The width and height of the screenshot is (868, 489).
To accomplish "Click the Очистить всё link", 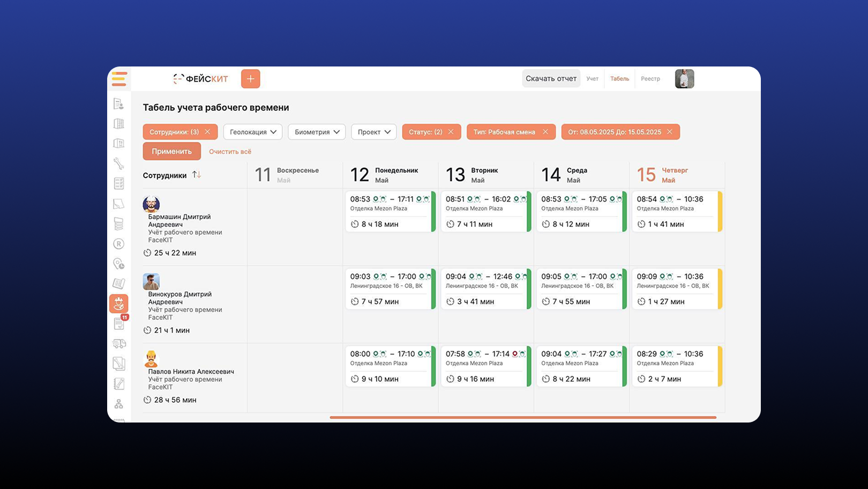I will point(230,152).
